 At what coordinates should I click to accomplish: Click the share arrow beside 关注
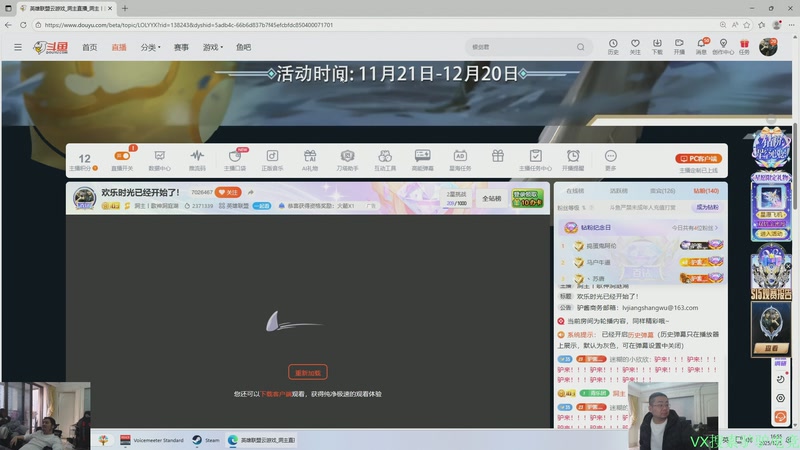[x=251, y=192]
